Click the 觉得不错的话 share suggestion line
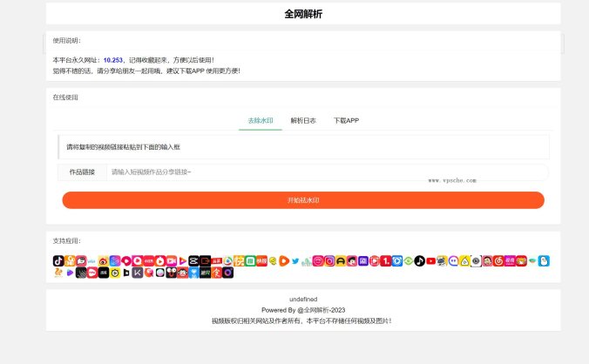 [x=146, y=71]
